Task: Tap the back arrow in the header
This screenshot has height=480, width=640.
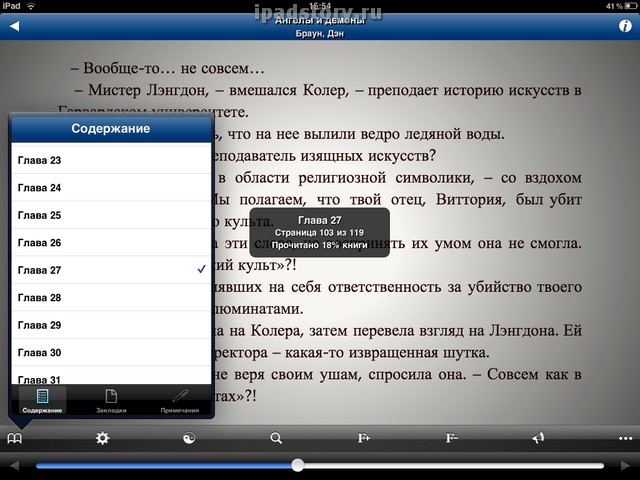Action: [15, 27]
